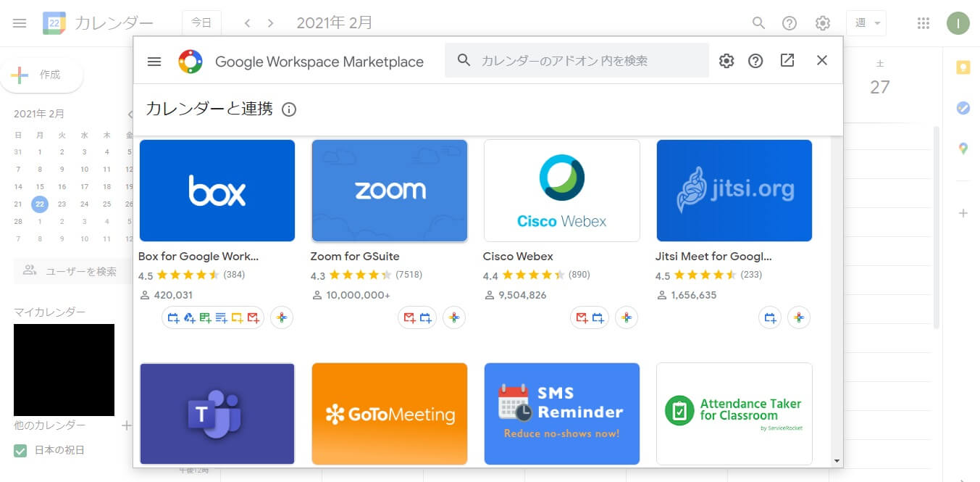Click info icon beside カレンダーと連携
The height and width of the screenshot is (482, 980).
coord(289,110)
